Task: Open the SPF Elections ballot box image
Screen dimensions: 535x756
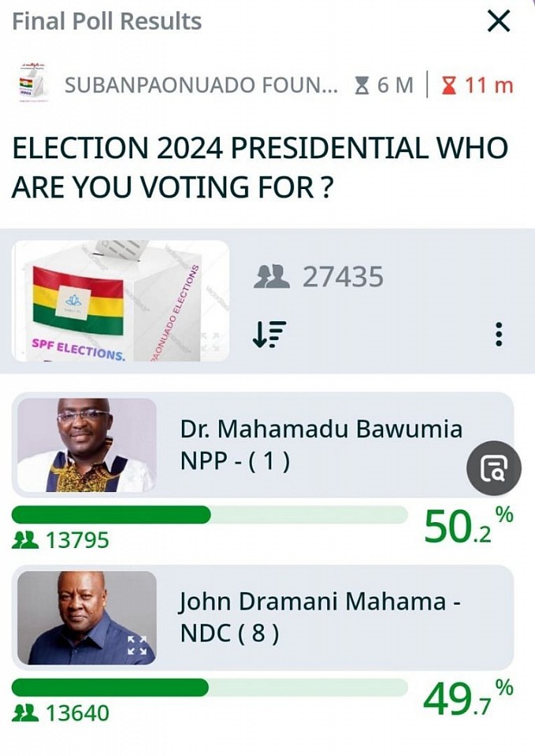Action: [121, 301]
